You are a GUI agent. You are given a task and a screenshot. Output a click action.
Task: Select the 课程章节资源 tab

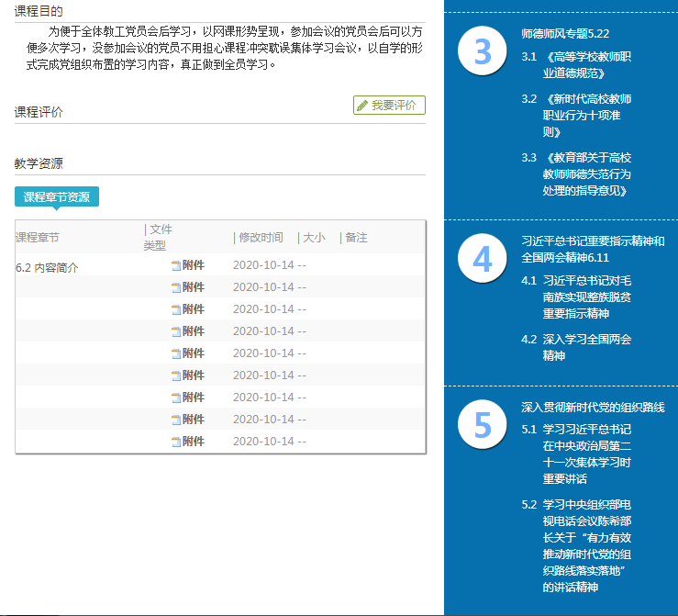tap(57, 196)
